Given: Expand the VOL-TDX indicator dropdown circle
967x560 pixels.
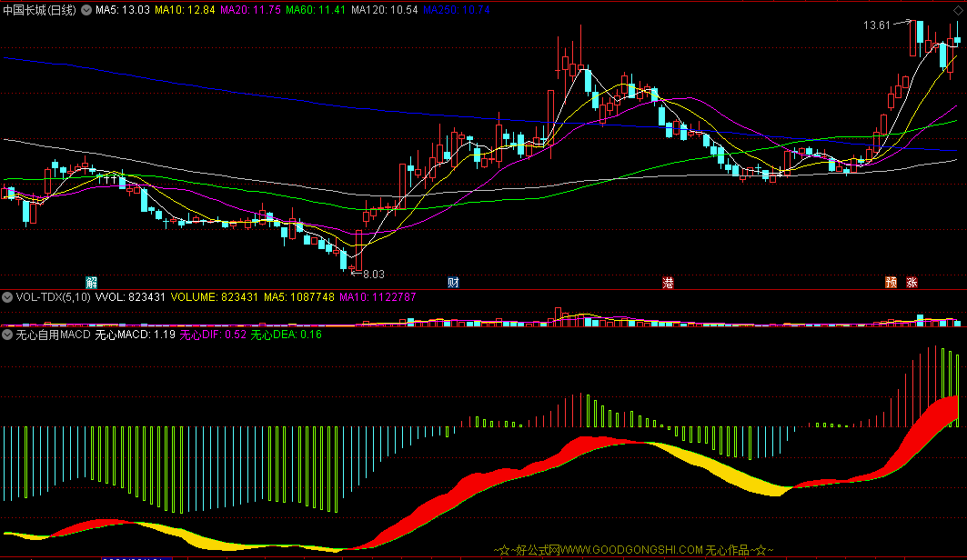Looking at the screenshot, I should pyautogui.click(x=7, y=297).
